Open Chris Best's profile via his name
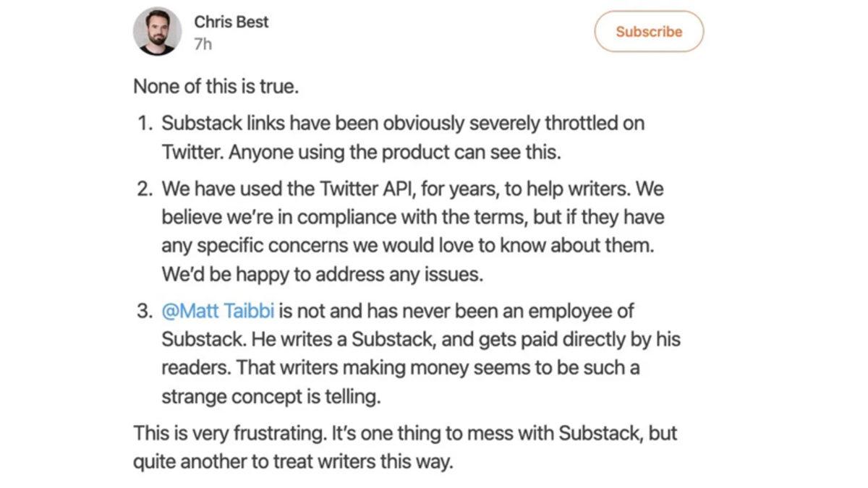Viewport: 868px width, 488px height. (231, 22)
